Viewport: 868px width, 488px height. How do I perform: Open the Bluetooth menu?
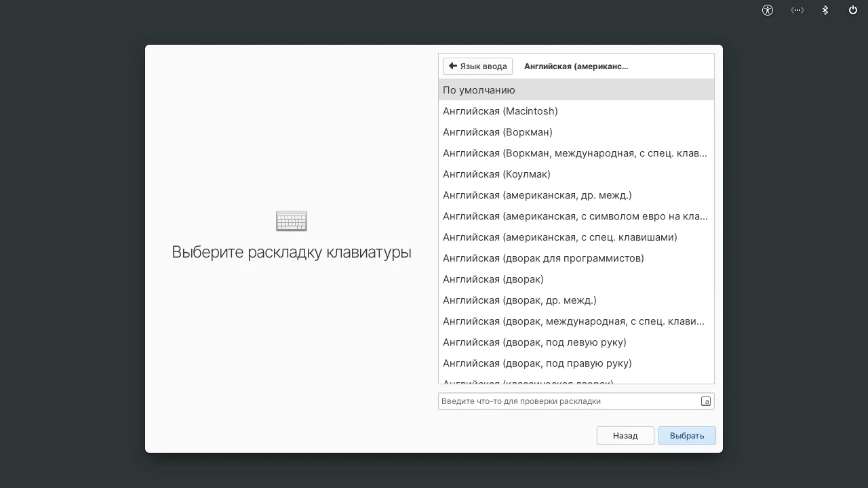(x=825, y=10)
